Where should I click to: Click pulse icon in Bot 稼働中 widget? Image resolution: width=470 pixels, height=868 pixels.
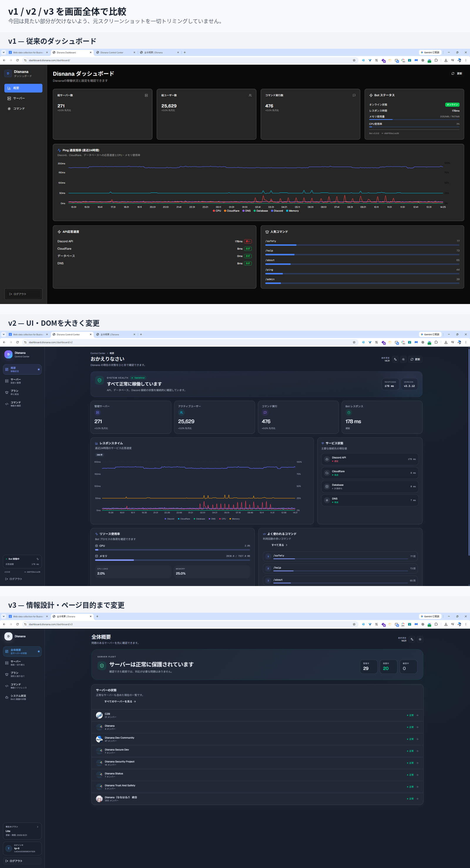click(x=37, y=559)
